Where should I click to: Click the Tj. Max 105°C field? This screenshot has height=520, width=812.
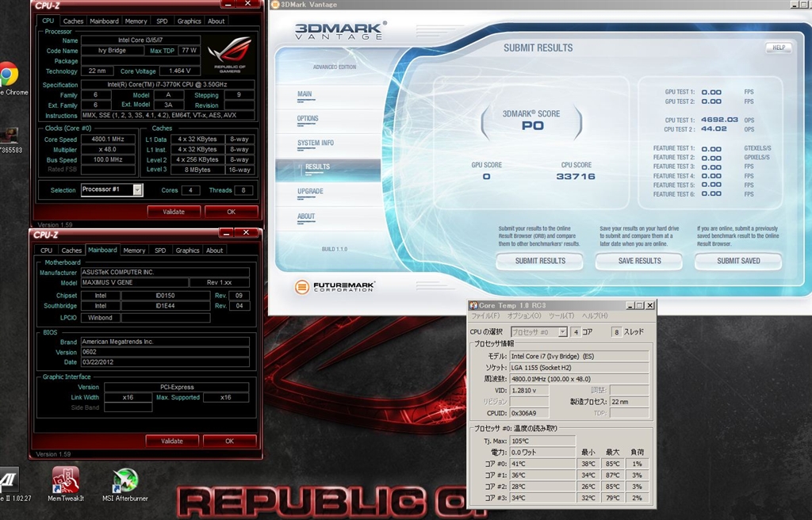(x=542, y=441)
